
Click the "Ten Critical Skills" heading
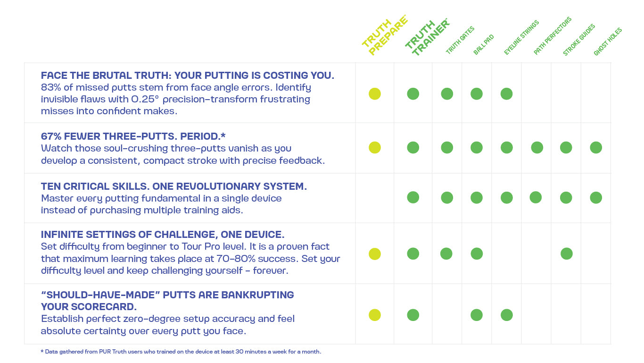pyautogui.click(x=173, y=186)
